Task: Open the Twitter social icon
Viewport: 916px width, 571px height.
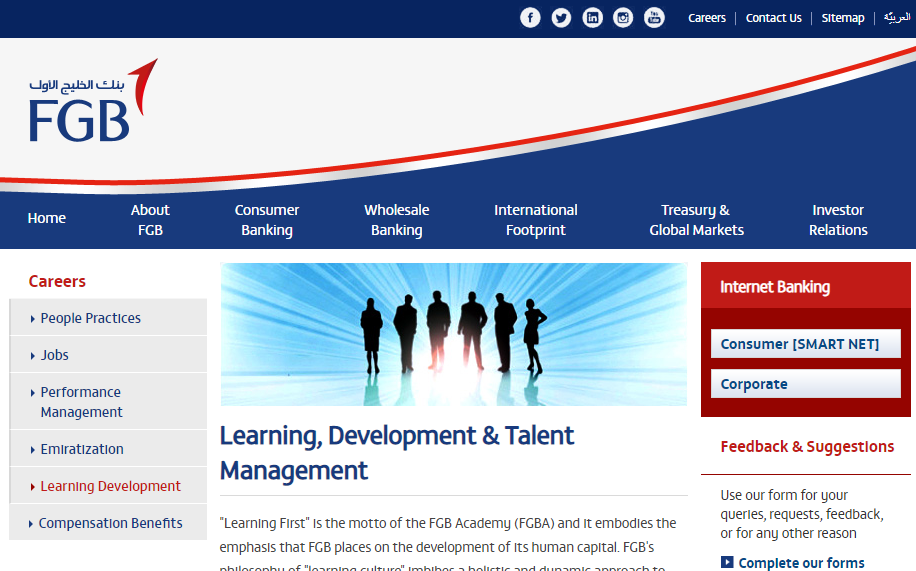Action: [561, 18]
